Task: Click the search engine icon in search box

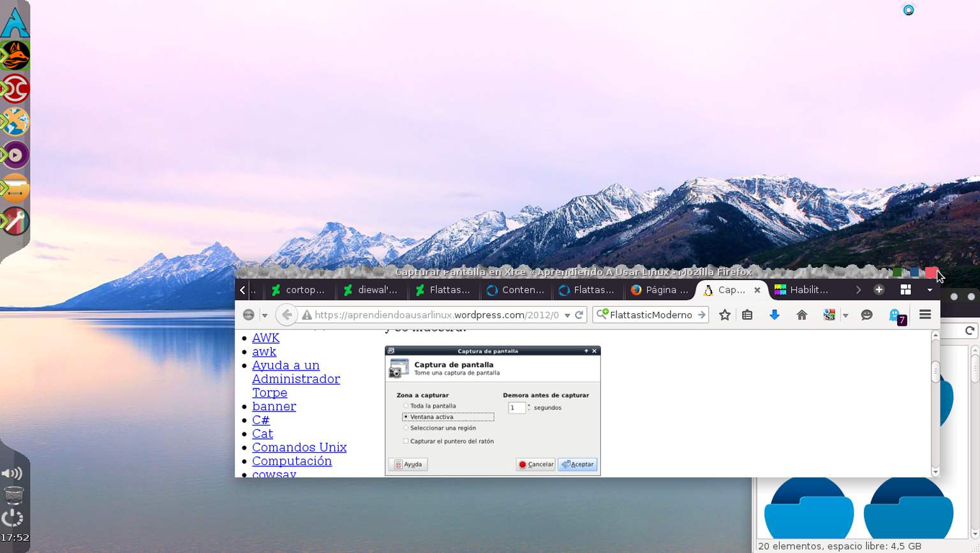Action: pos(602,314)
